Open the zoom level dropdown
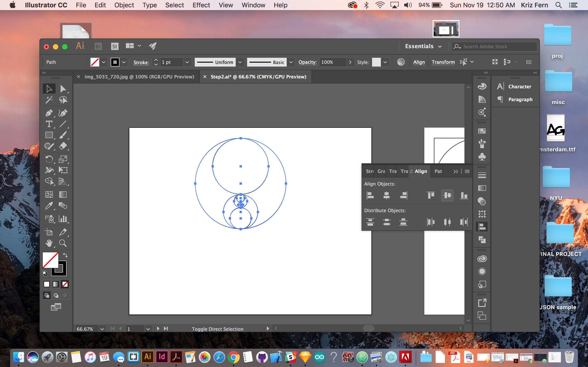Viewport: 588px width, 367px height. [x=102, y=329]
